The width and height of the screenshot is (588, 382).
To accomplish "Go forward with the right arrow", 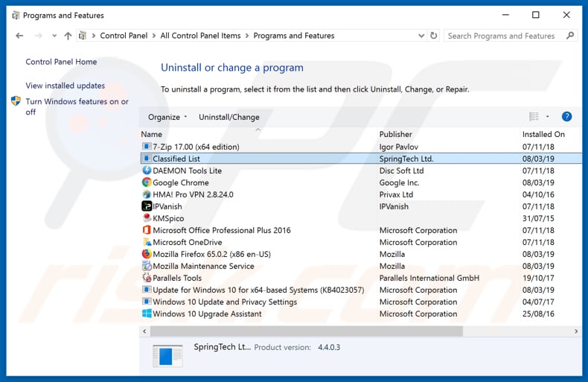I will pos(38,36).
